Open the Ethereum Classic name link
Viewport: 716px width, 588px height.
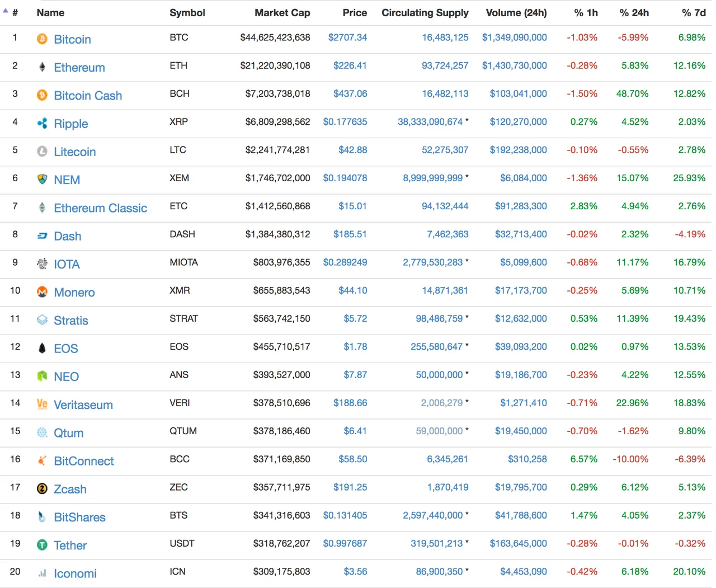point(101,208)
